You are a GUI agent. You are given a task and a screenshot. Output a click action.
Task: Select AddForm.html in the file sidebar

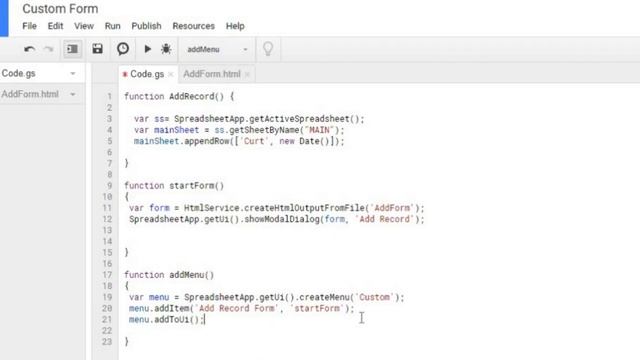(x=30, y=94)
